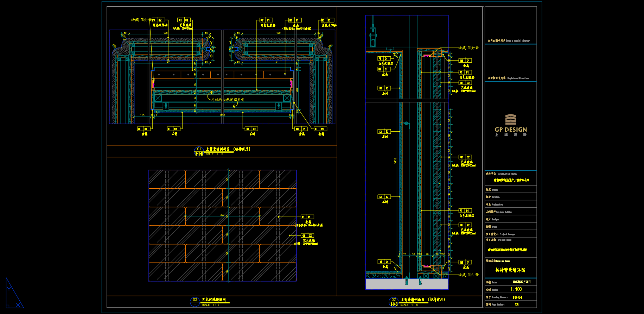Click the 1:100 scale value in title block
This screenshot has height=314, width=644.
516,289
